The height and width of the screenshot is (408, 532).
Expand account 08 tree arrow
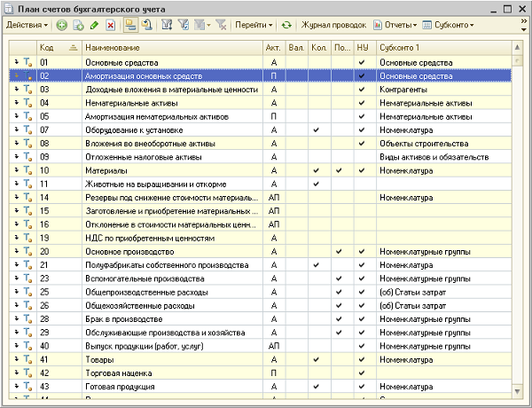(16, 144)
